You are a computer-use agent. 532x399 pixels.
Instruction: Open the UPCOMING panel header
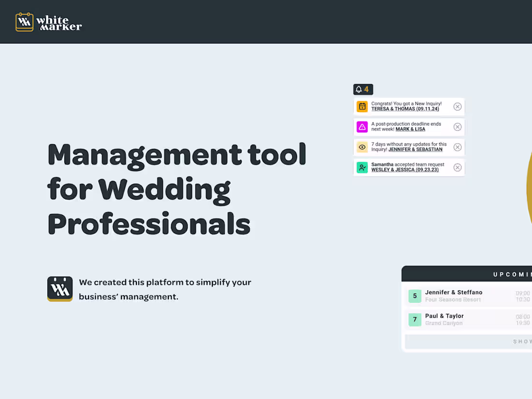[x=513, y=273]
